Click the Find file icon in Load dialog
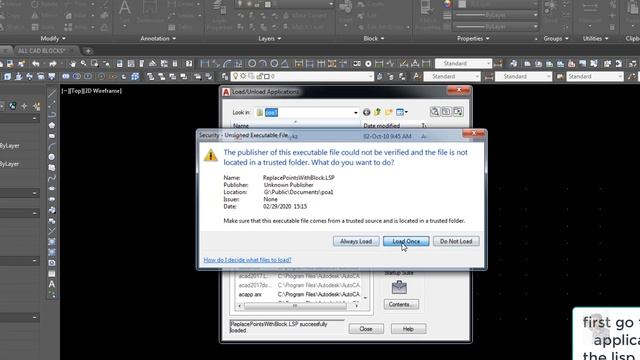The height and width of the screenshot is (360, 640). coord(435,111)
